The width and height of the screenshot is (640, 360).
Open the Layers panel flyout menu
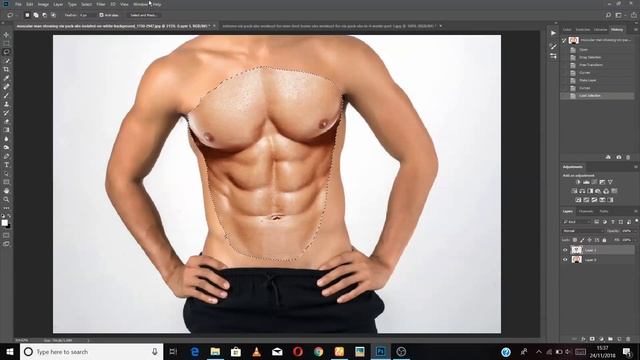click(636, 211)
